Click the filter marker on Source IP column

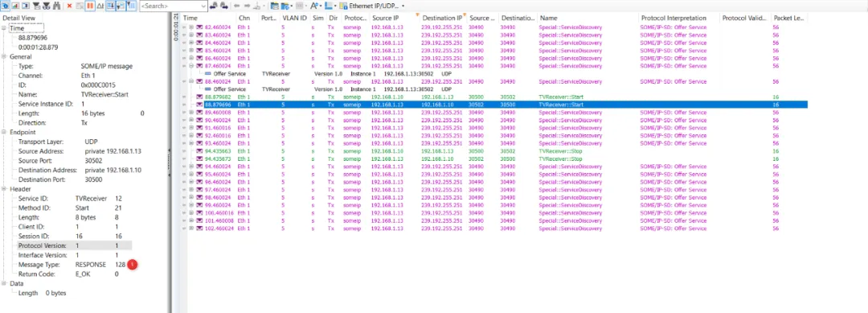[417, 14]
